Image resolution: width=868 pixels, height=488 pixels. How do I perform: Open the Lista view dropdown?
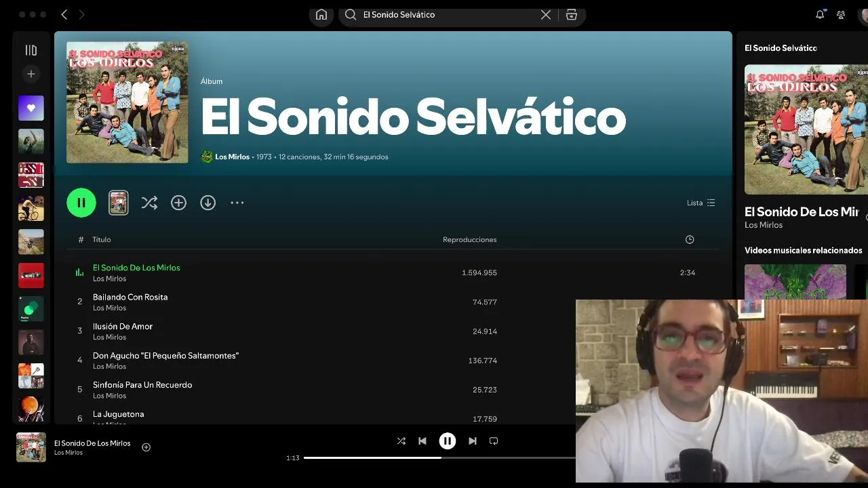[x=701, y=203]
